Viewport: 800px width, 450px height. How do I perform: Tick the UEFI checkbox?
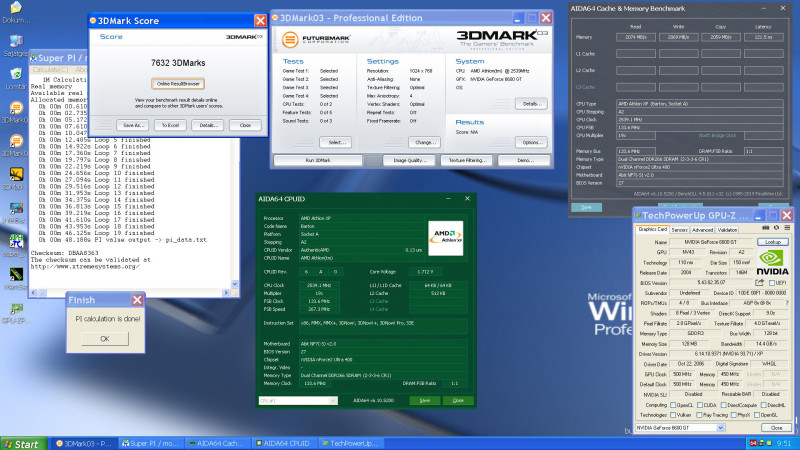click(x=771, y=283)
